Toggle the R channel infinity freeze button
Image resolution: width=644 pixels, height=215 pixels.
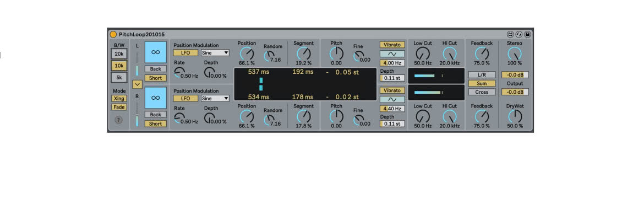(156, 98)
